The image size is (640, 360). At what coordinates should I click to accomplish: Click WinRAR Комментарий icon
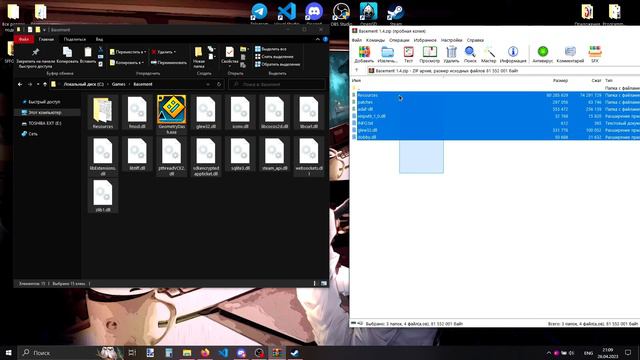click(570, 54)
